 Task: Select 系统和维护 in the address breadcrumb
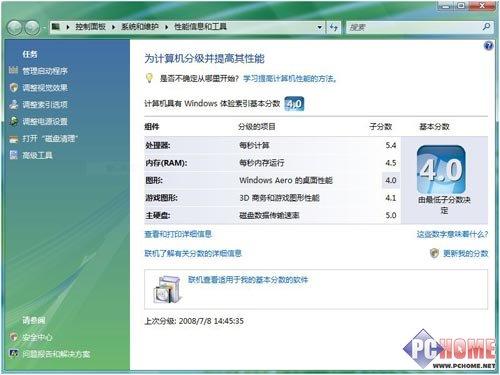pyautogui.click(x=139, y=27)
